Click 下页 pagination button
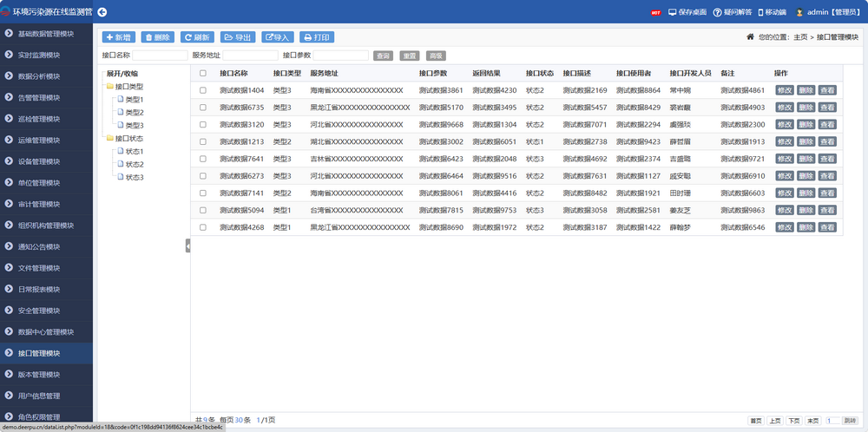The width and height of the screenshot is (868, 432). 793,421
